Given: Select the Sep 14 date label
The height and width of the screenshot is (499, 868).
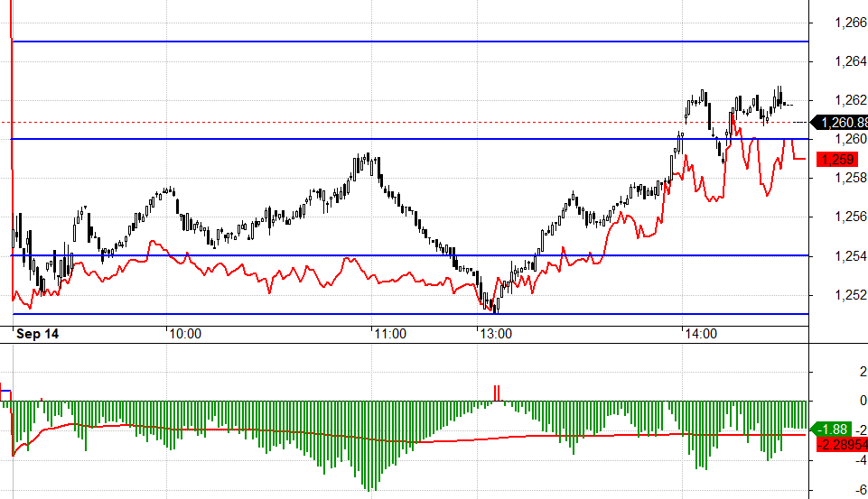Looking at the screenshot, I should (38, 334).
